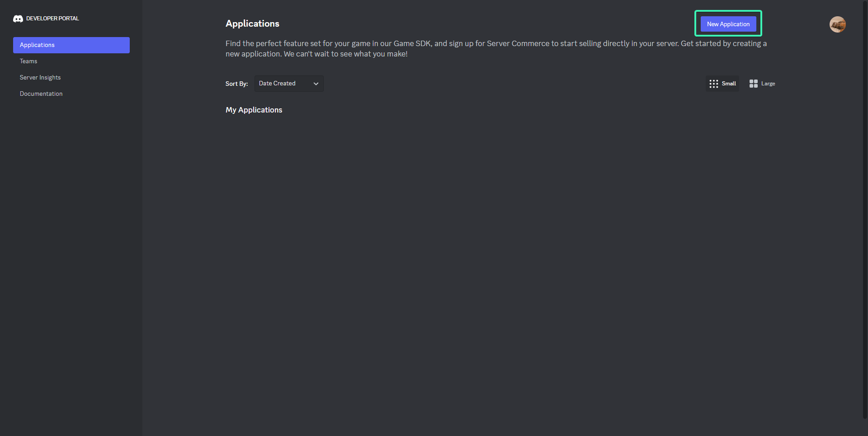Open the Teams section
This screenshot has height=436, width=868.
point(28,61)
